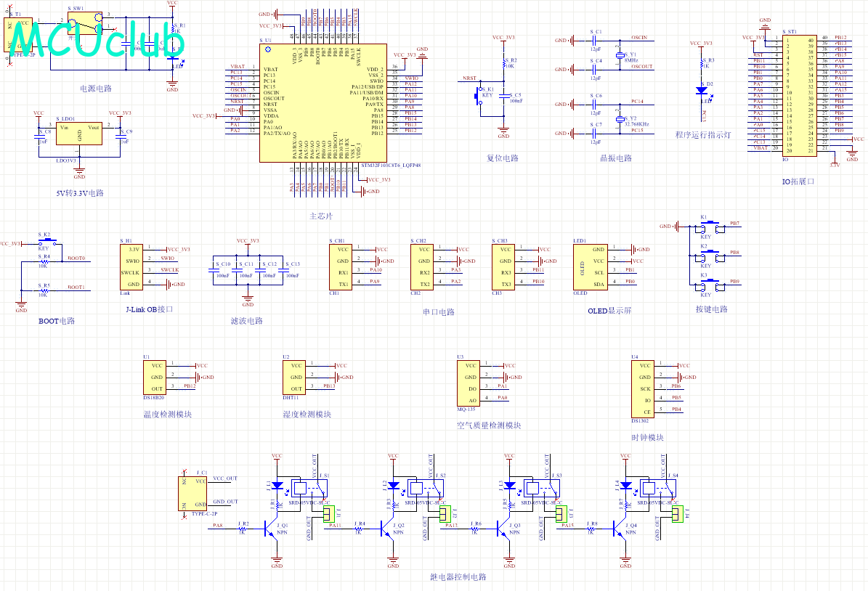Select the J_Q1 NPN transistor
The width and height of the screenshot is (868, 591).
tap(271, 529)
